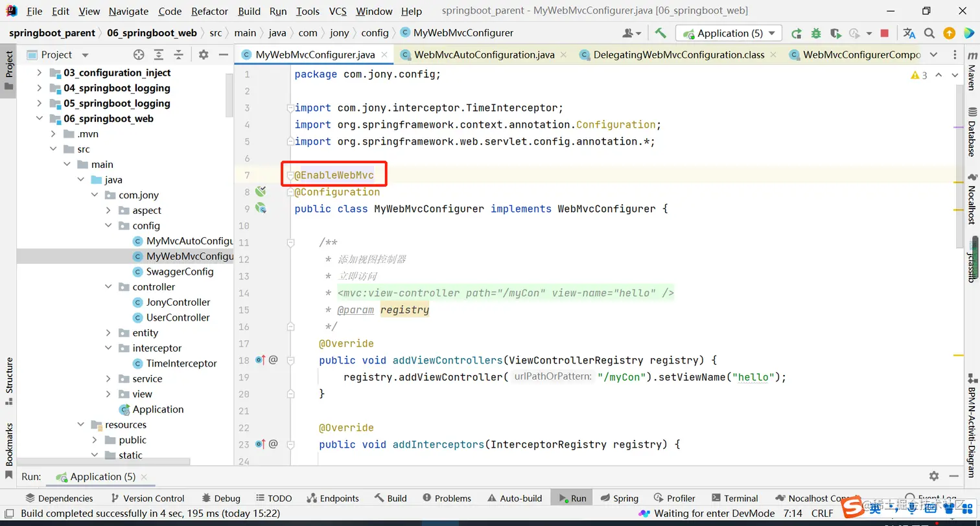Open Run panel settings gear
This screenshot has height=526, width=980.
pos(934,476)
